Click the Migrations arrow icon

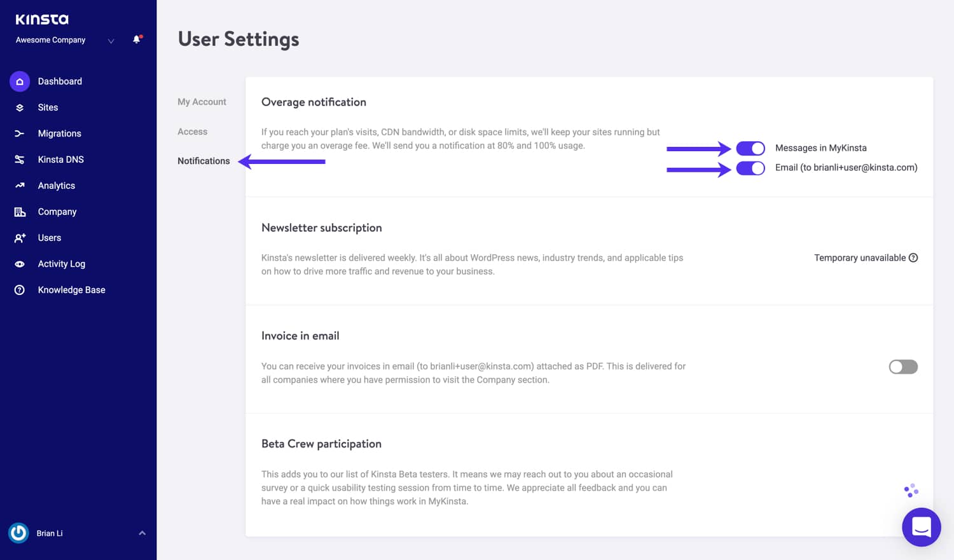click(x=20, y=133)
